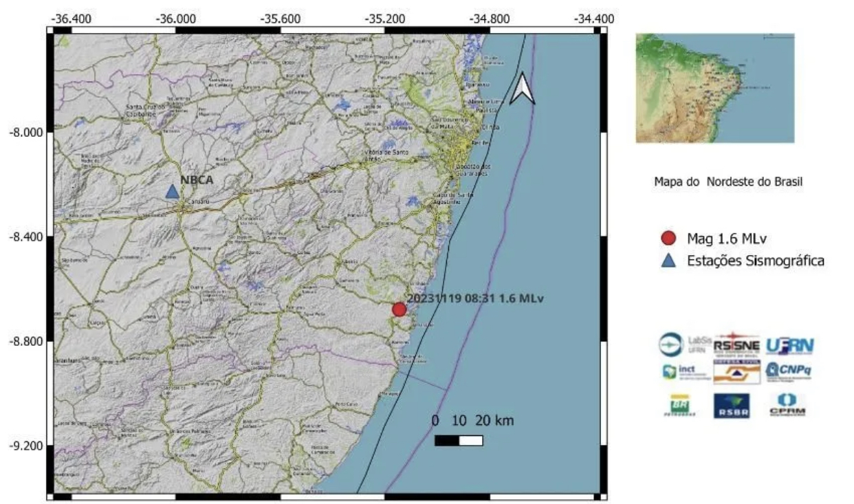Click the "Estações Sismográfica" legend label
Screen dimensions: 854x504
(x=755, y=261)
